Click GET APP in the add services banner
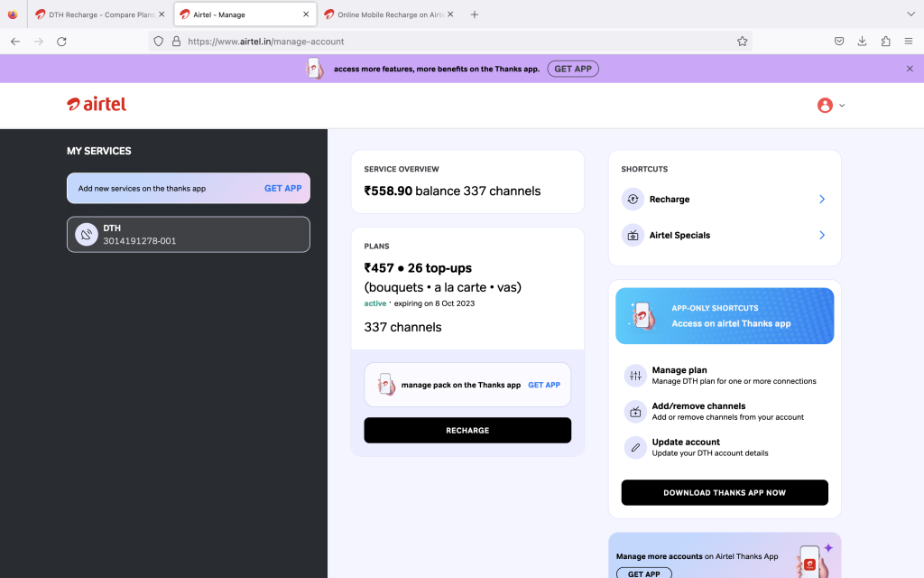Image resolution: width=924 pixels, height=578 pixels. (282, 188)
